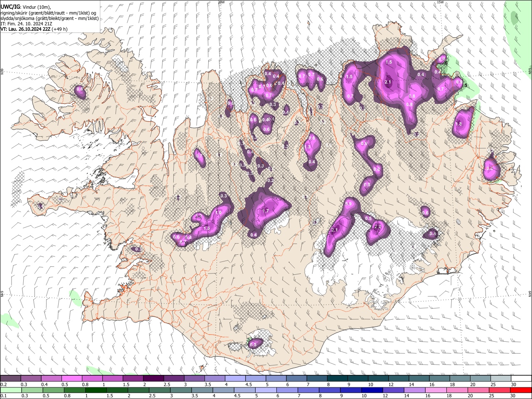Viewport: 532px width, 399px height.
Task: Click the '20W' longitude label
Action: point(221,2)
